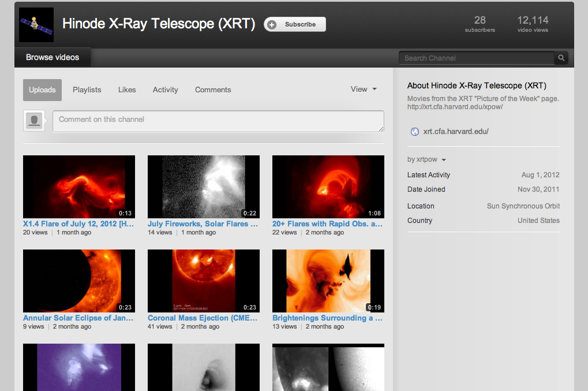Expand the 'by xrtpow' dropdown arrow
588x391 pixels.
pos(444,160)
